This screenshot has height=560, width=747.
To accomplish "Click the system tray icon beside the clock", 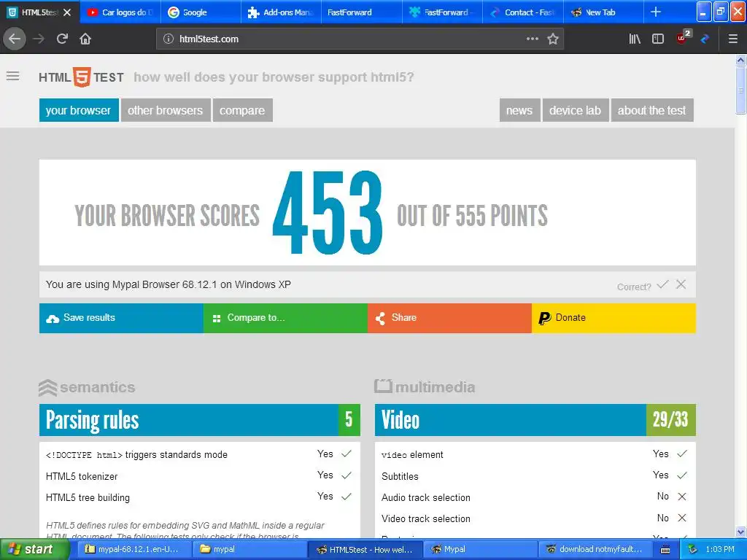I will 692,549.
